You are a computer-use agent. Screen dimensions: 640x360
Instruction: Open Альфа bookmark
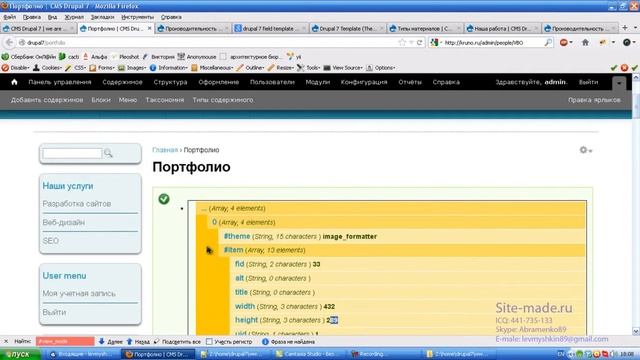click(95, 57)
